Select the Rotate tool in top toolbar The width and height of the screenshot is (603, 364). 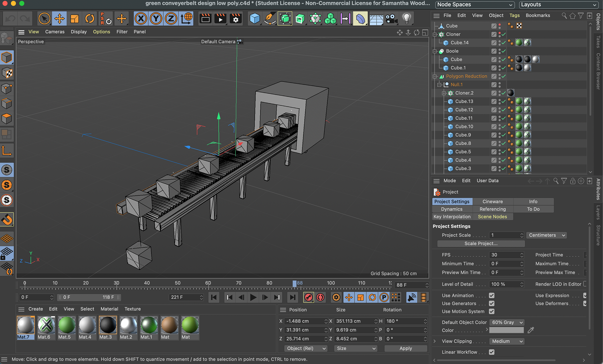[90, 19]
